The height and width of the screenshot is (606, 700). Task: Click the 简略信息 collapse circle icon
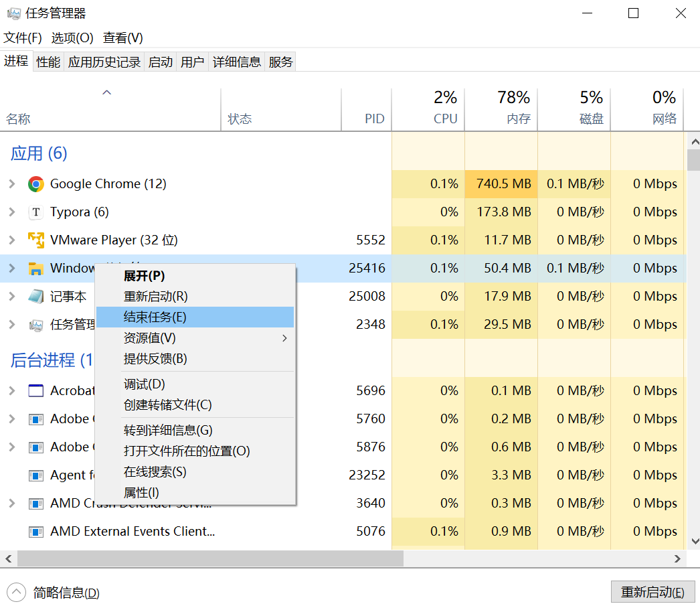(x=17, y=593)
